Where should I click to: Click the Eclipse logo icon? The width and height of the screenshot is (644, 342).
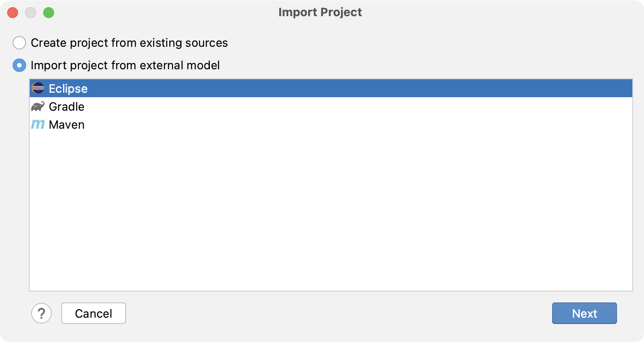pos(38,88)
